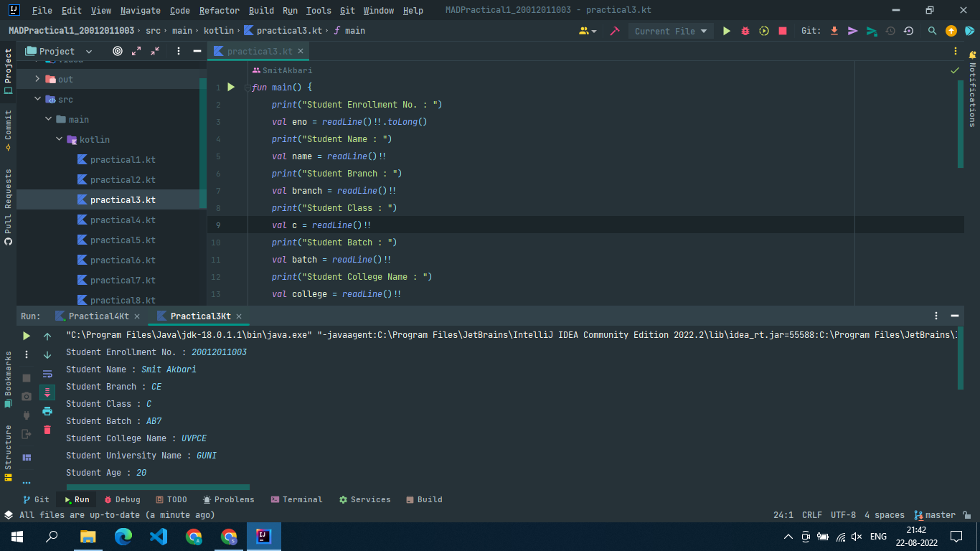Click Restore Layout icon in Run panel

27,457
